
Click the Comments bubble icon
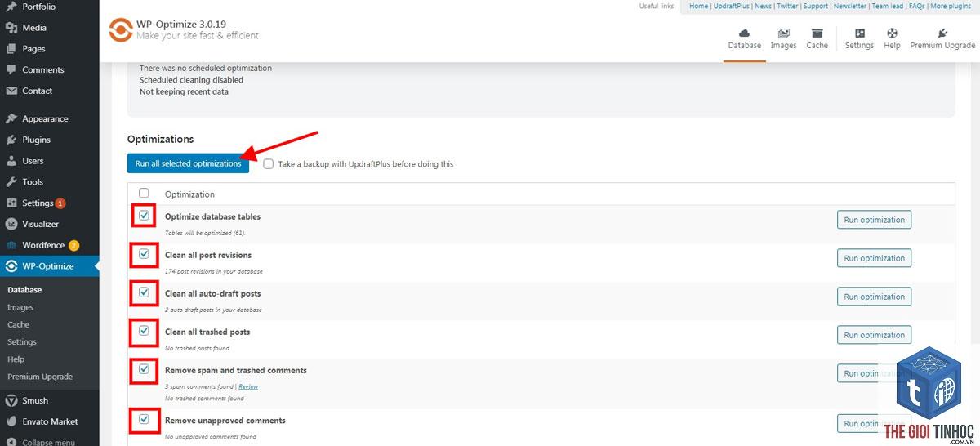pos(11,70)
